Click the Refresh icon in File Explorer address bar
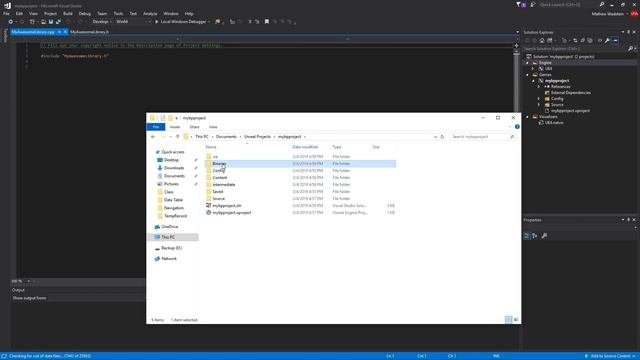This screenshot has width=640, height=360. tap(442, 137)
